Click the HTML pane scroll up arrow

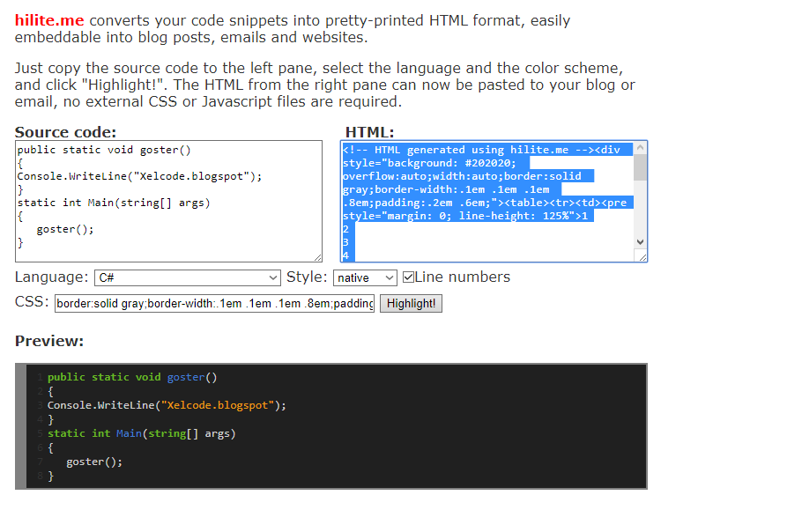tap(640, 148)
